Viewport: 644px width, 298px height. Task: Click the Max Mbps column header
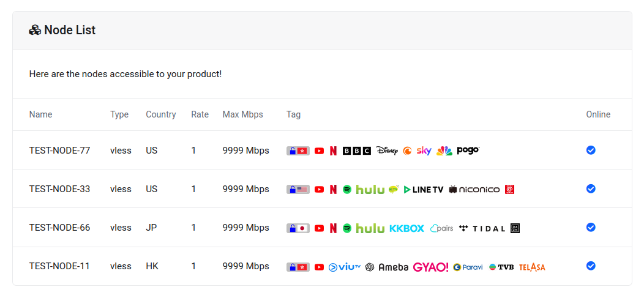point(242,114)
